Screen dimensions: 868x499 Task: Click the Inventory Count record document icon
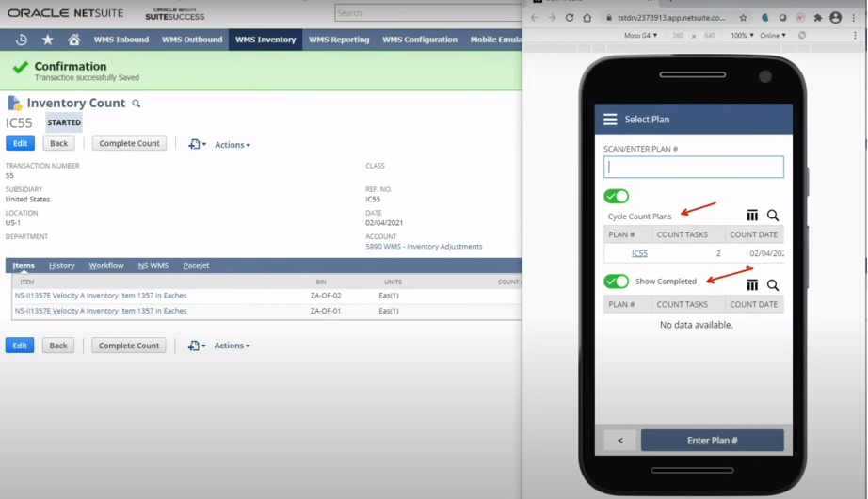[x=14, y=103]
